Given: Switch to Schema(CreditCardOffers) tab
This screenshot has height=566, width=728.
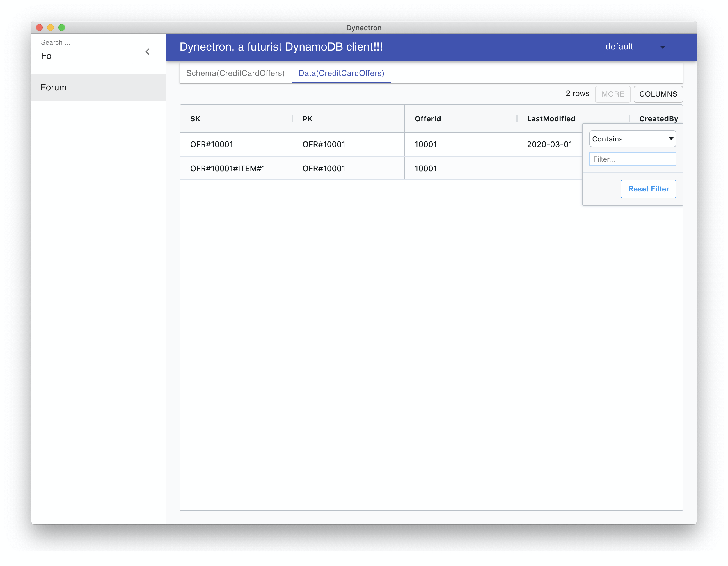Looking at the screenshot, I should pos(235,73).
